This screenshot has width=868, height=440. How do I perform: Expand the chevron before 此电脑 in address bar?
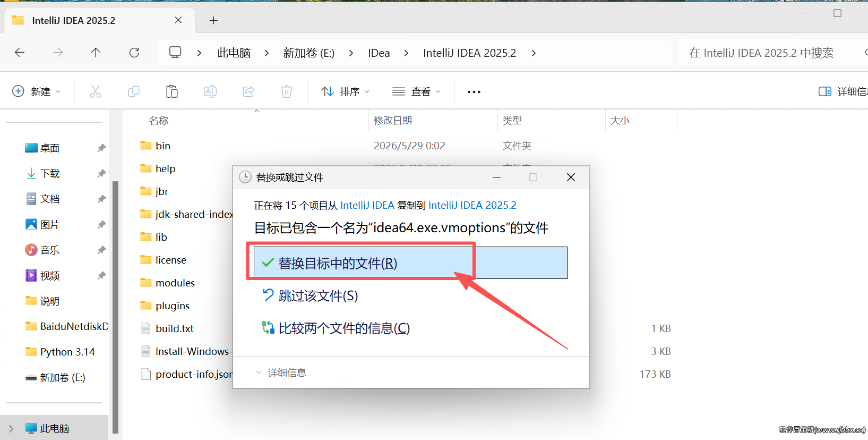click(x=199, y=53)
